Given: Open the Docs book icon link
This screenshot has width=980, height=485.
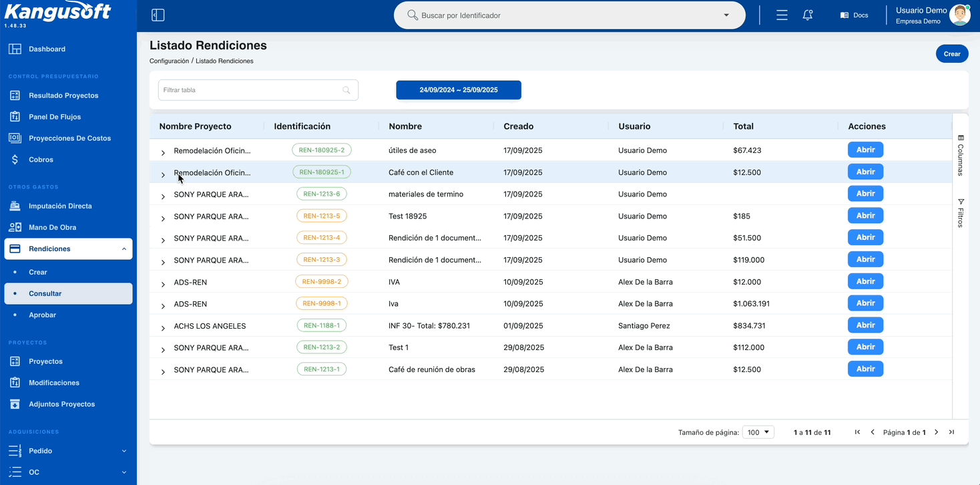Looking at the screenshot, I should pyautogui.click(x=844, y=15).
